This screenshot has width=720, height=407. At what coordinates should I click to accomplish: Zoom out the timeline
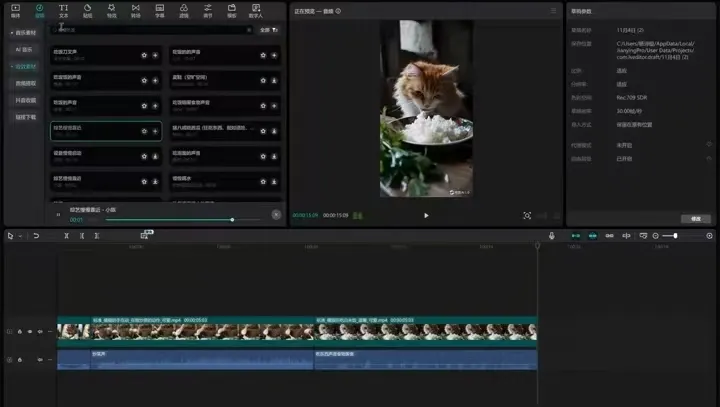point(656,236)
